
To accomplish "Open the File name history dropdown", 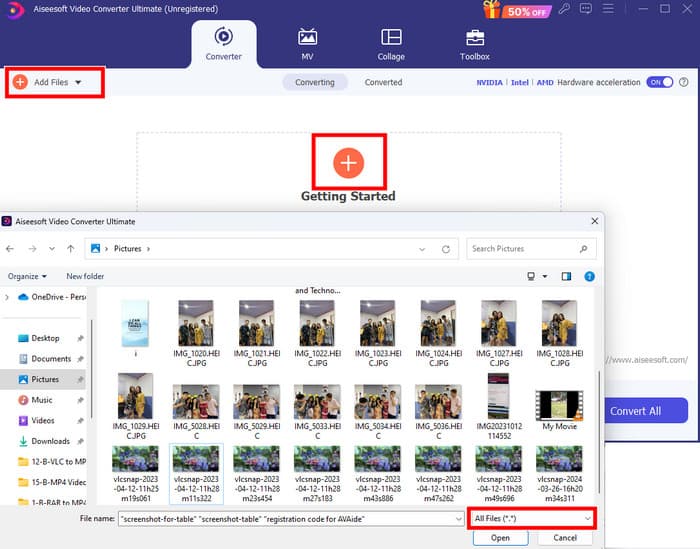I will pos(458,519).
